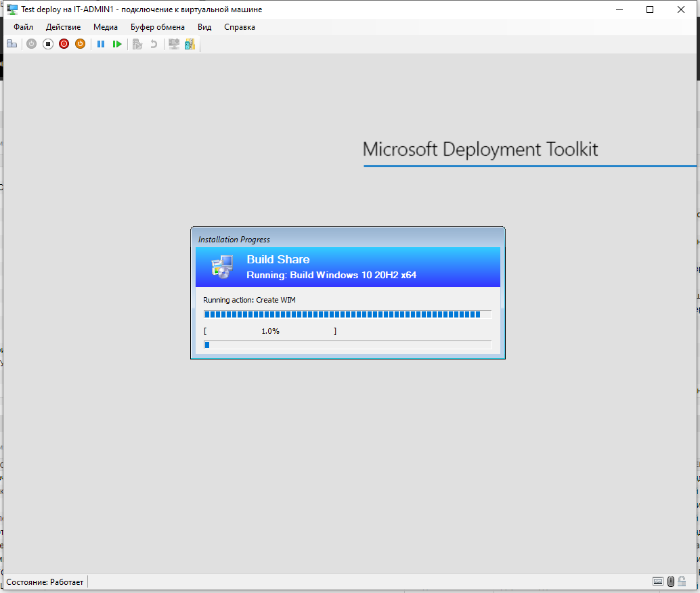Close the VM connection window

(x=681, y=9)
